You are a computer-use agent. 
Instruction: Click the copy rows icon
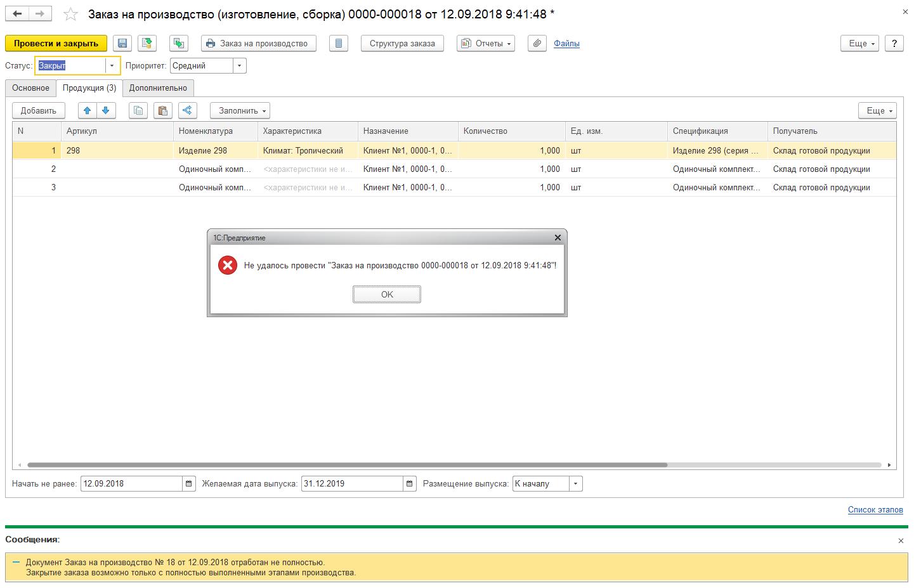(x=138, y=110)
